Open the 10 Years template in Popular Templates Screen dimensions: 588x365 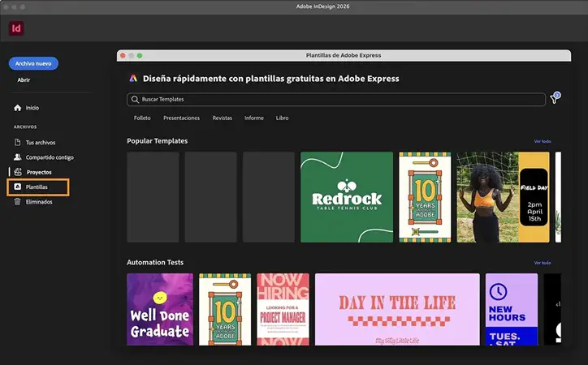pyautogui.click(x=425, y=197)
